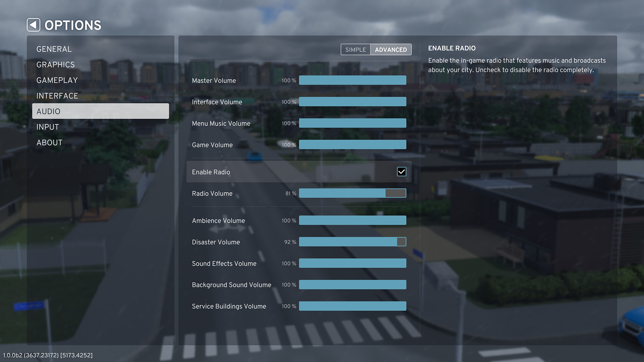Uncheck the Enable Radio checkbox
The height and width of the screenshot is (362, 644).
tap(401, 172)
